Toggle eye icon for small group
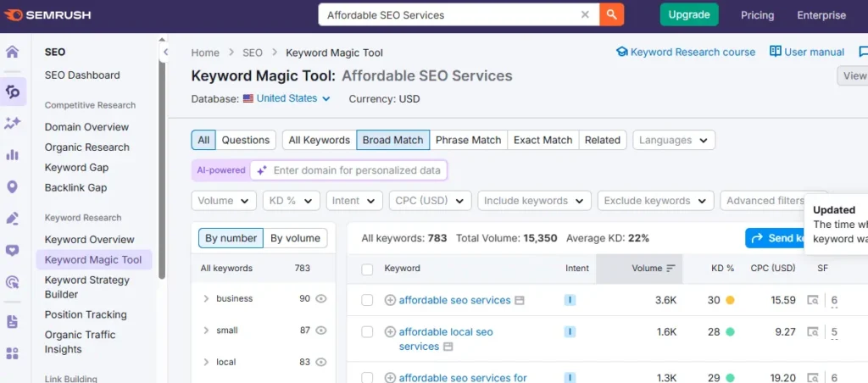The width and height of the screenshot is (868, 383). point(321,330)
